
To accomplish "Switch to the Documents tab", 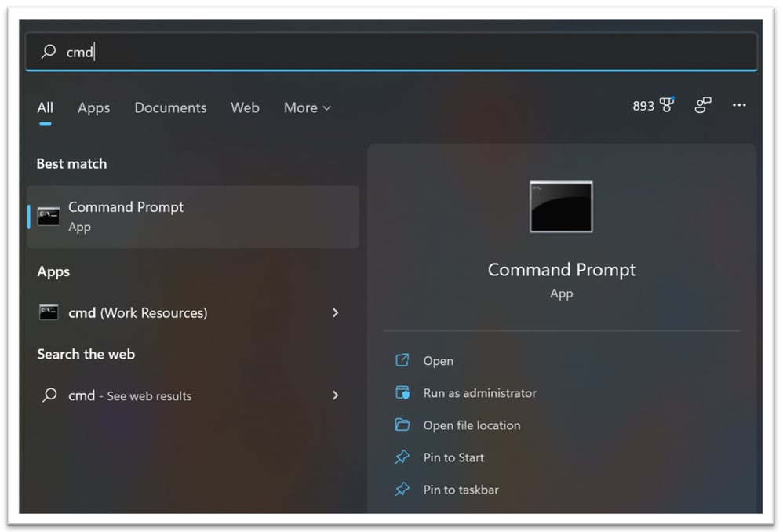I will point(170,107).
